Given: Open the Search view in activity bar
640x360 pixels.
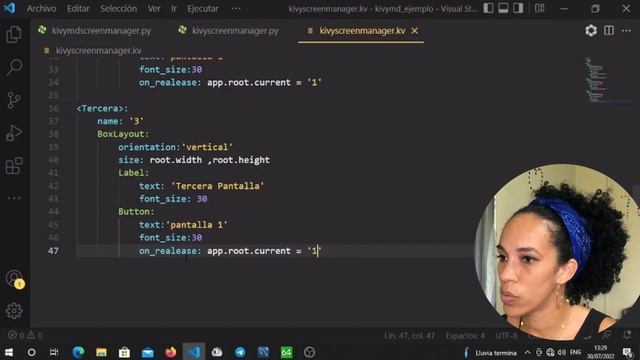Looking at the screenshot, I should pos(14,67).
